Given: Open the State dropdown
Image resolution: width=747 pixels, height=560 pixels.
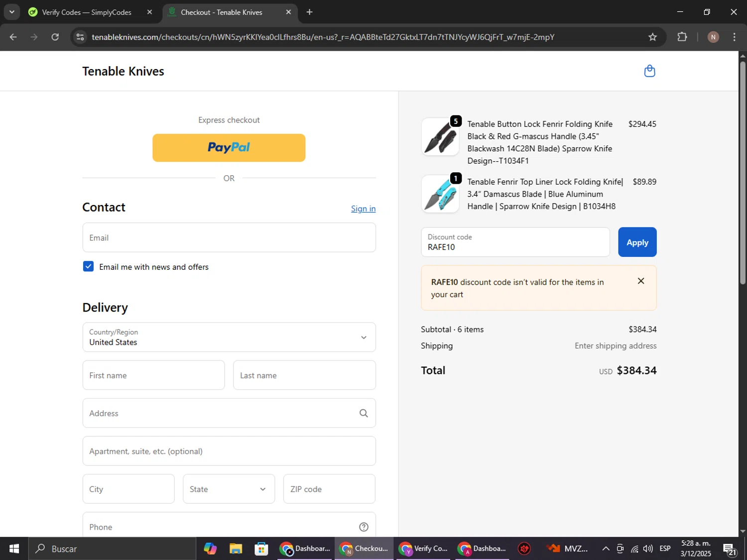Looking at the screenshot, I should coord(229,489).
